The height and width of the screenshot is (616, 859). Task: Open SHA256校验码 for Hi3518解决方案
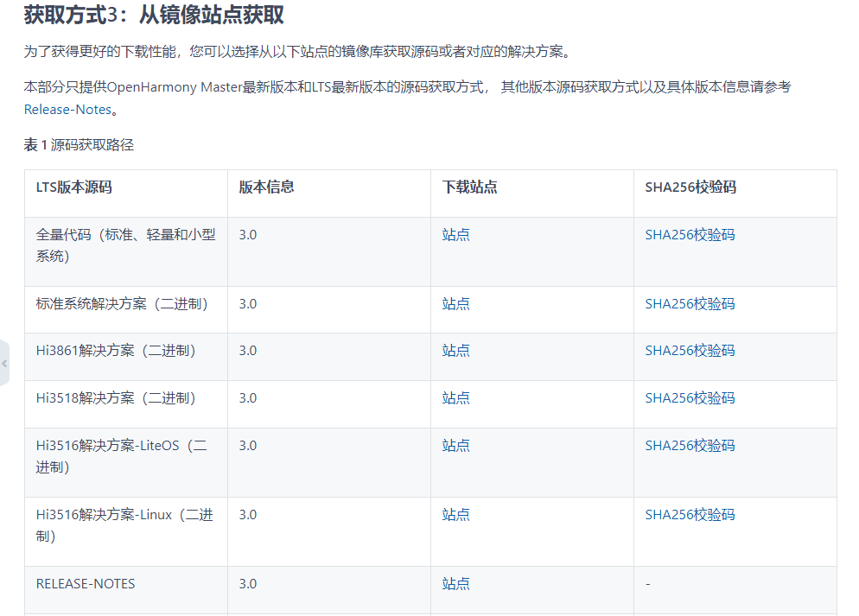[690, 398]
